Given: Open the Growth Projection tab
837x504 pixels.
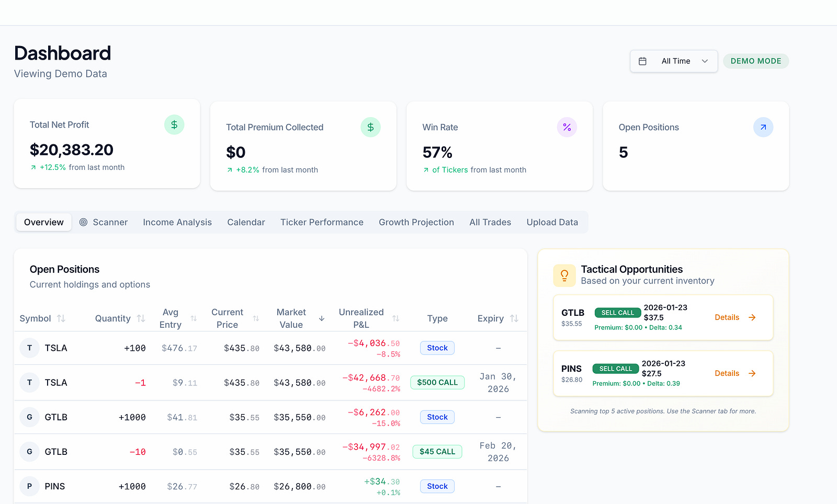Looking at the screenshot, I should tap(416, 222).
